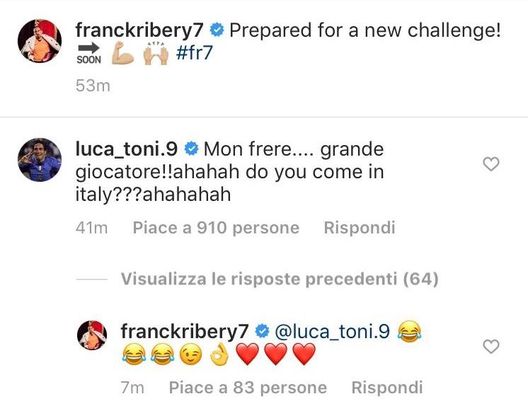Image resolution: width=528 pixels, height=411 pixels.
Task: Click the luca_toni.9 username in comment
Action: click(126, 149)
